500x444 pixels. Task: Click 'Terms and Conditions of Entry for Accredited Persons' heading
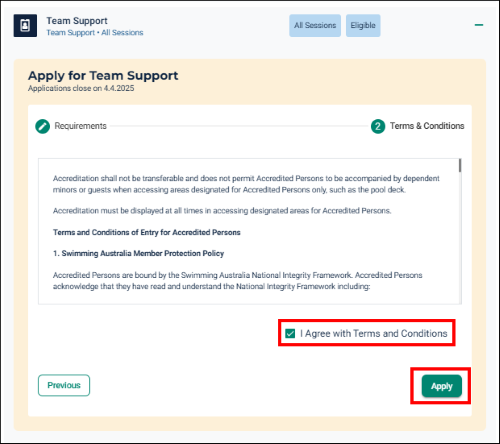147,232
